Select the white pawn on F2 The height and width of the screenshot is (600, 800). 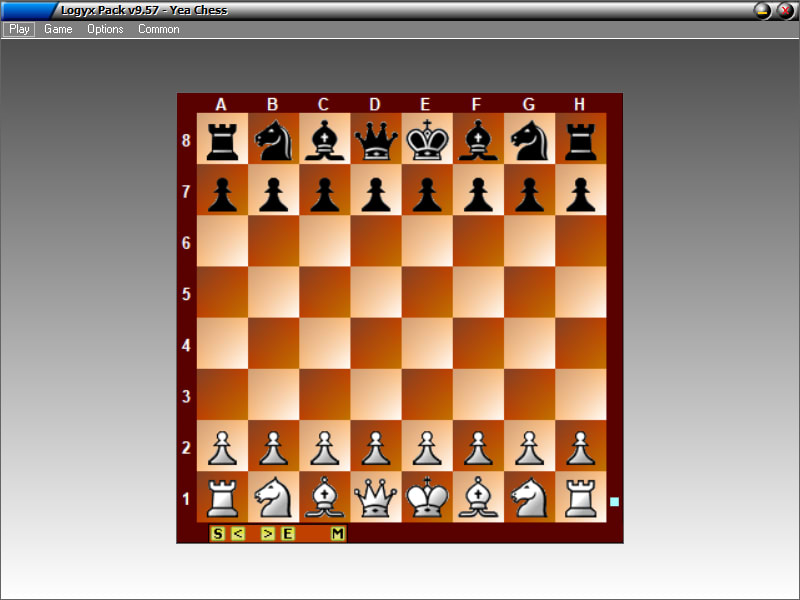[478, 446]
